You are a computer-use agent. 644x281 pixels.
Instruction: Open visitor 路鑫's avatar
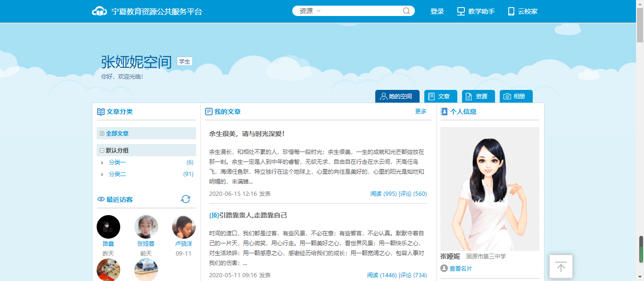tap(108, 227)
